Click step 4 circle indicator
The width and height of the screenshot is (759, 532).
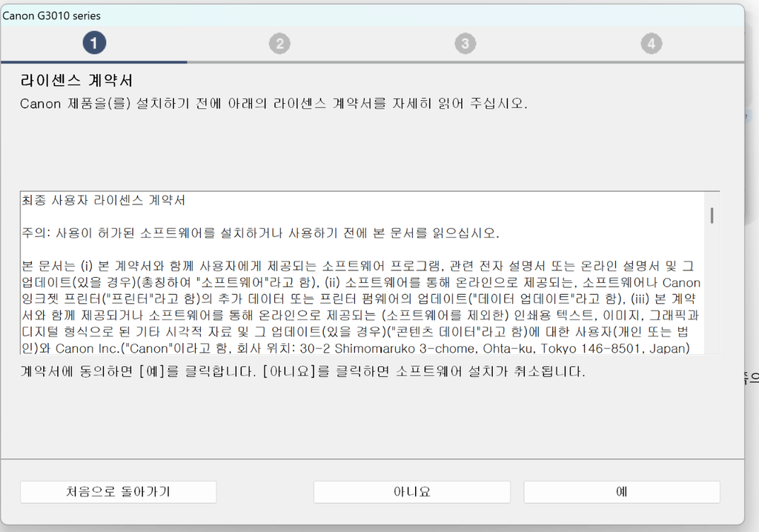(x=651, y=44)
